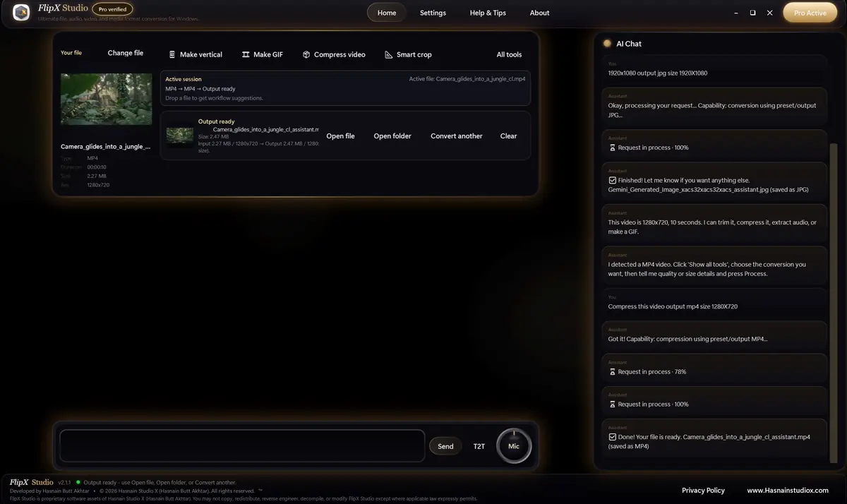Visit www.Hasnainstudiox.com link
This screenshot has height=504, width=847.
[788, 490]
